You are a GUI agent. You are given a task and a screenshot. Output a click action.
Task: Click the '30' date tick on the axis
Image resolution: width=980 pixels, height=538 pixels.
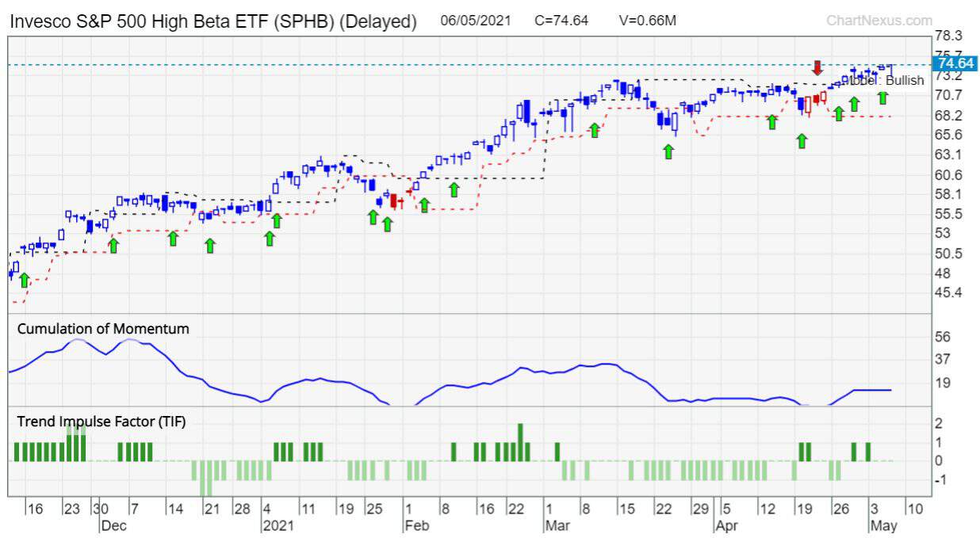pyautogui.click(x=99, y=509)
